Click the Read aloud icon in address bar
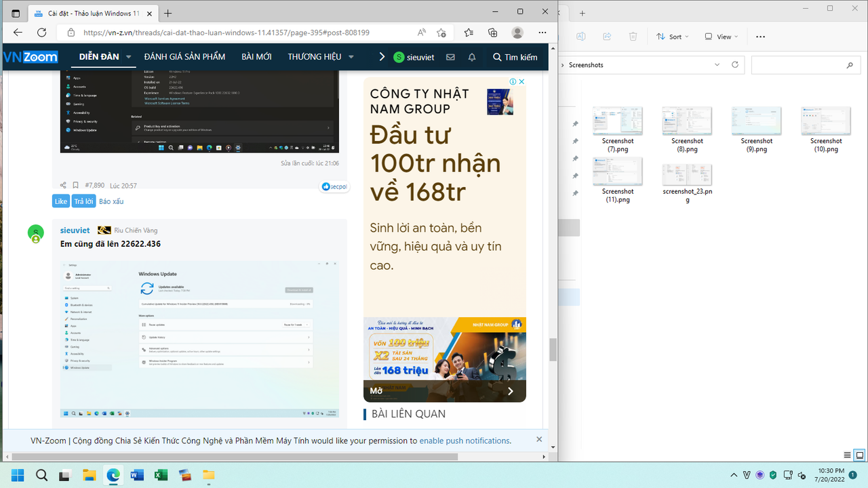 (x=422, y=33)
